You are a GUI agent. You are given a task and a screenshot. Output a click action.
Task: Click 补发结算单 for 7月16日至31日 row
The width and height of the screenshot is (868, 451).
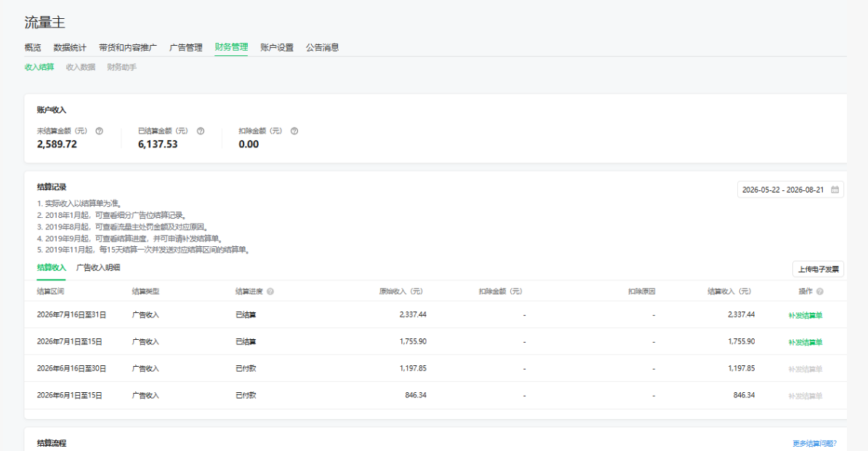pyautogui.click(x=805, y=315)
